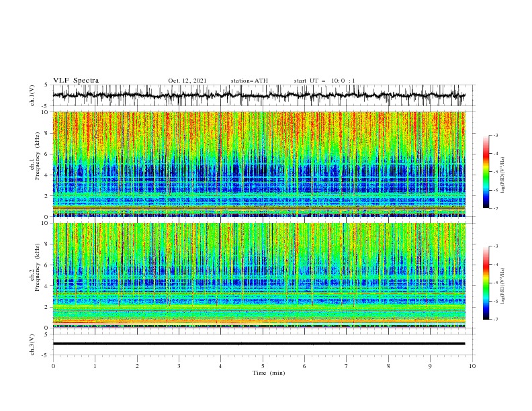This screenshot has width=532, height=411.
Task: Click the "4" kHz tick on ch.2 frequency axis
Action: [x=47, y=286]
